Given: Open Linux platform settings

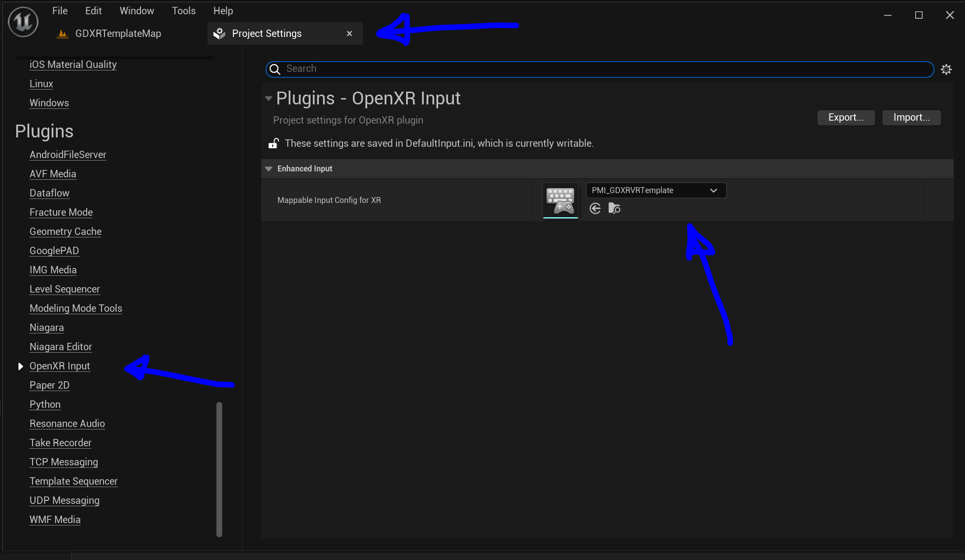Looking at the screenshot, I should click(x=41, y=84).
